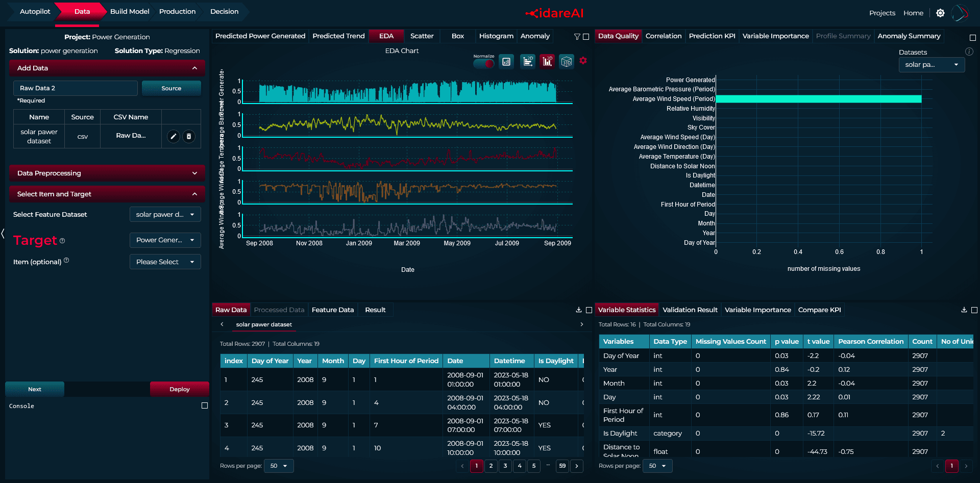Switch to horizontal 2D bar chart
Viewport: 980px width, 483px height.
527,62
